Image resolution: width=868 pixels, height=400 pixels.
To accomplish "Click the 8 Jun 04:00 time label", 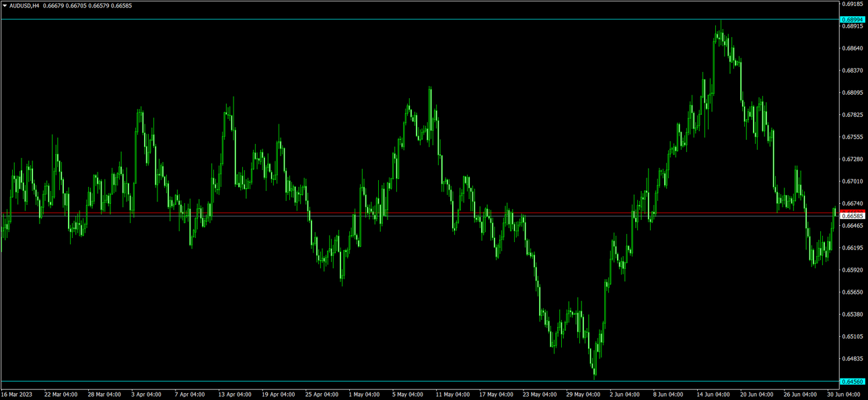I will click(669, 395).
